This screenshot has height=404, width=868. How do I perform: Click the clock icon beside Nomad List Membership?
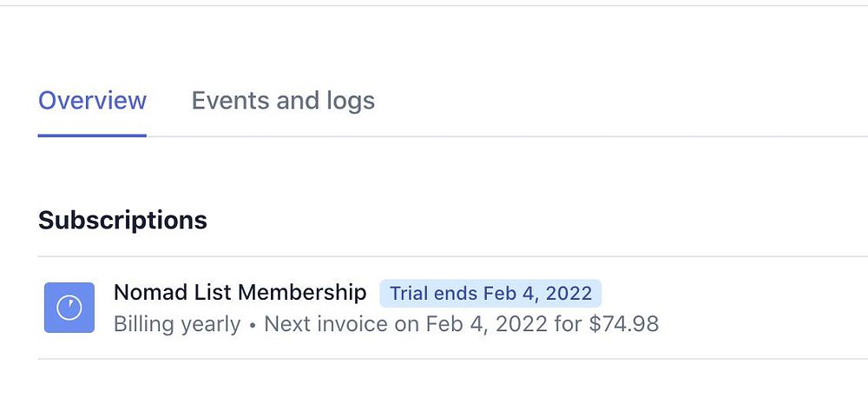[x=69, y=308]
